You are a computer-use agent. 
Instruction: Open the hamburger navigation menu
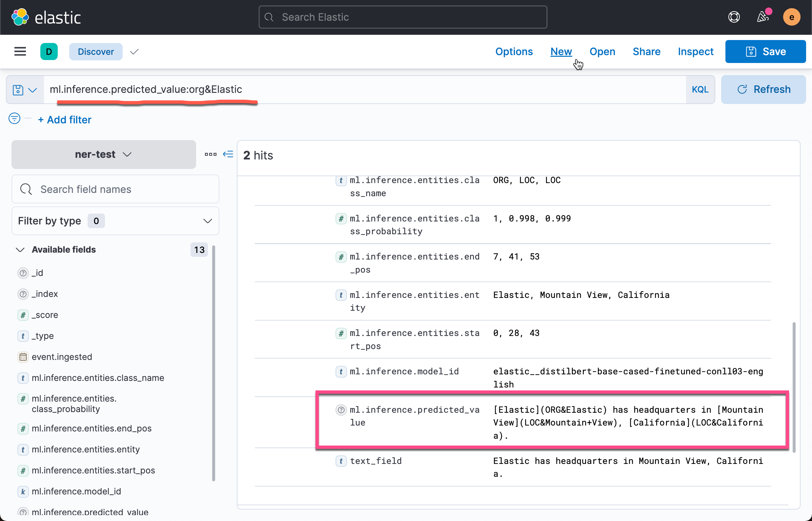pyautogui.click(x=20, y=52)
